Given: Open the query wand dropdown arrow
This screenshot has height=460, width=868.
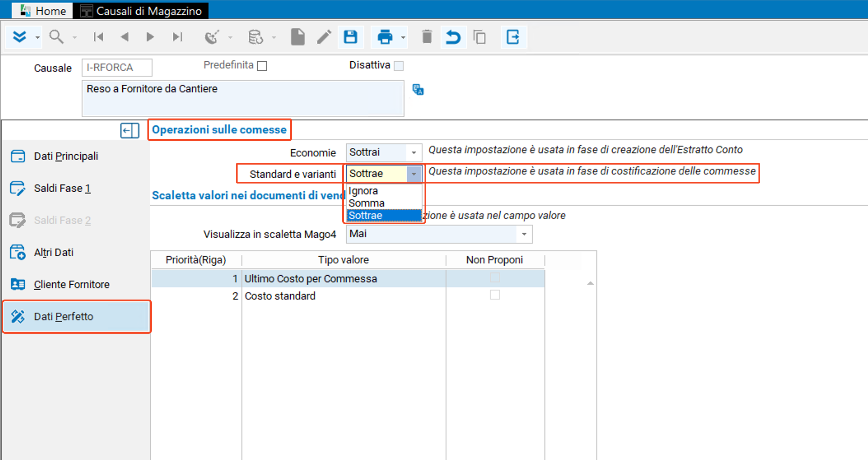Looking at the screenshot, I should 230,37.
